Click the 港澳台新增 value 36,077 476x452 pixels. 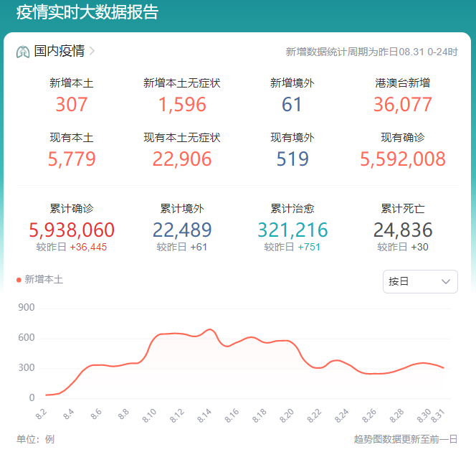click(x=403, y=105)
